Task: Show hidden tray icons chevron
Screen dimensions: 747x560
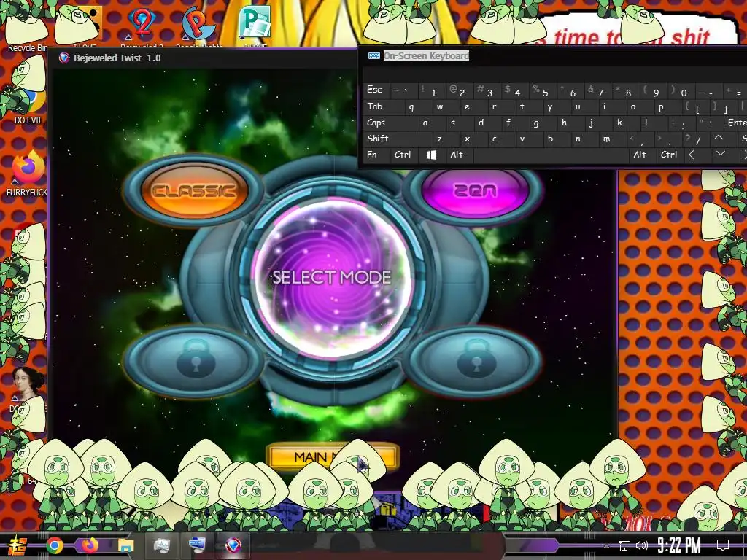Action: click(x=606, y=545)
